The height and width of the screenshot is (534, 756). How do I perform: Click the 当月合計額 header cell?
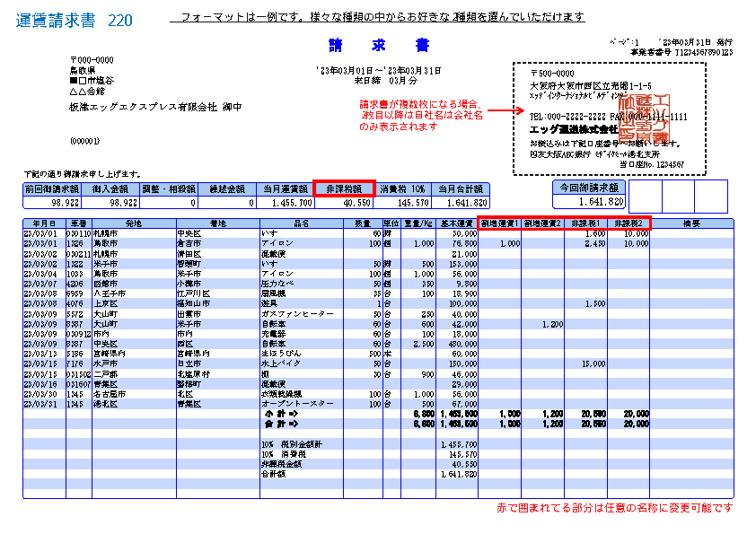pos(461,189)
